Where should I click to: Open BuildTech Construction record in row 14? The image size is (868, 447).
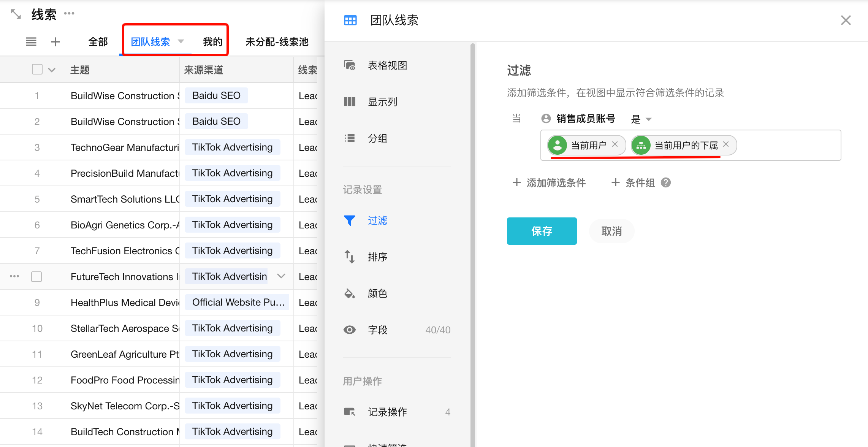[125, 432]
